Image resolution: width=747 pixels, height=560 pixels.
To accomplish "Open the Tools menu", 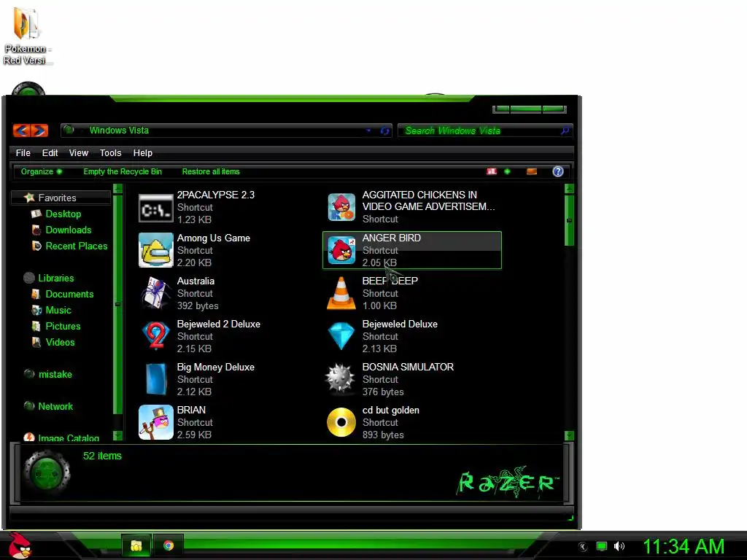I will click(110, 153).
